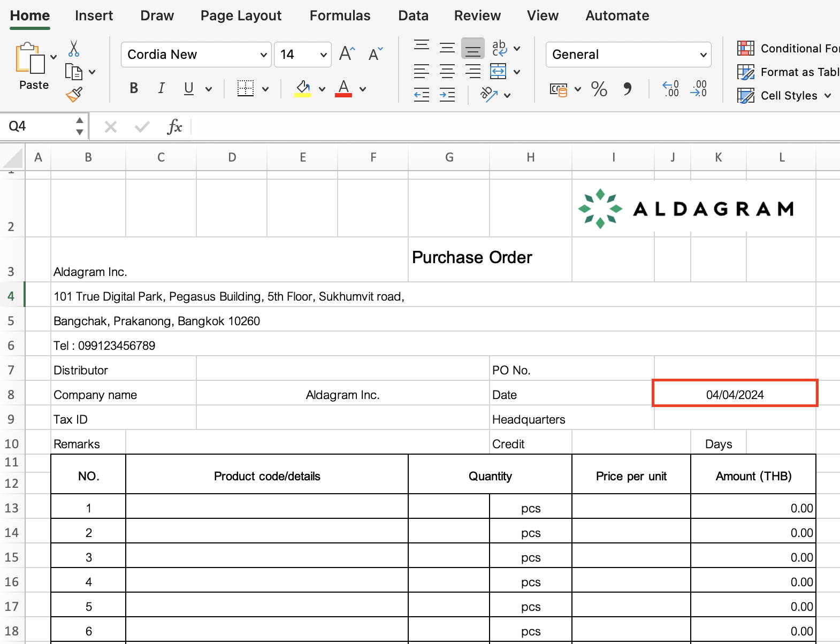The width and height of the screenshot is (840, 644).
Task: Apply the yellow fill color
Action: [303, 89]
